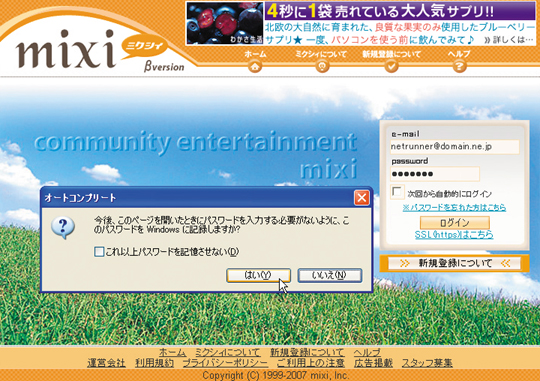Open the パスワードを忘れた方はこちら link
Viewport: 540px width, 381px height.
click(454, 207)
